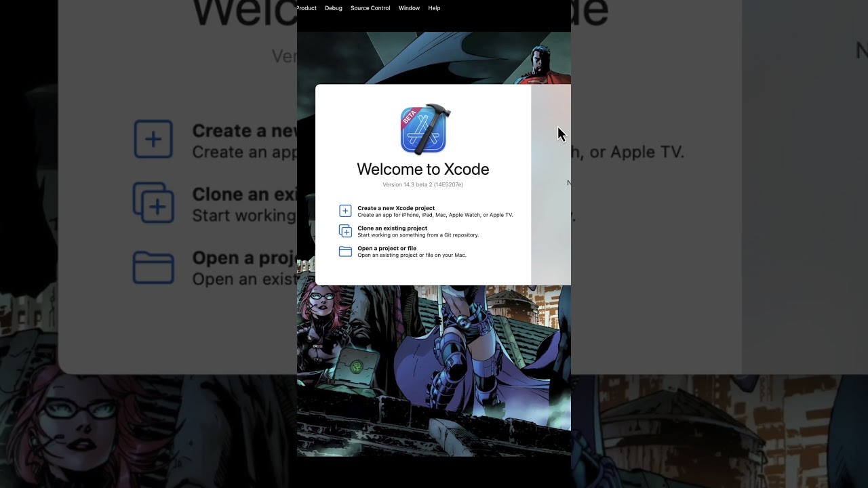
Task: Select Create a new Xcode project
Action: (396, 208)
